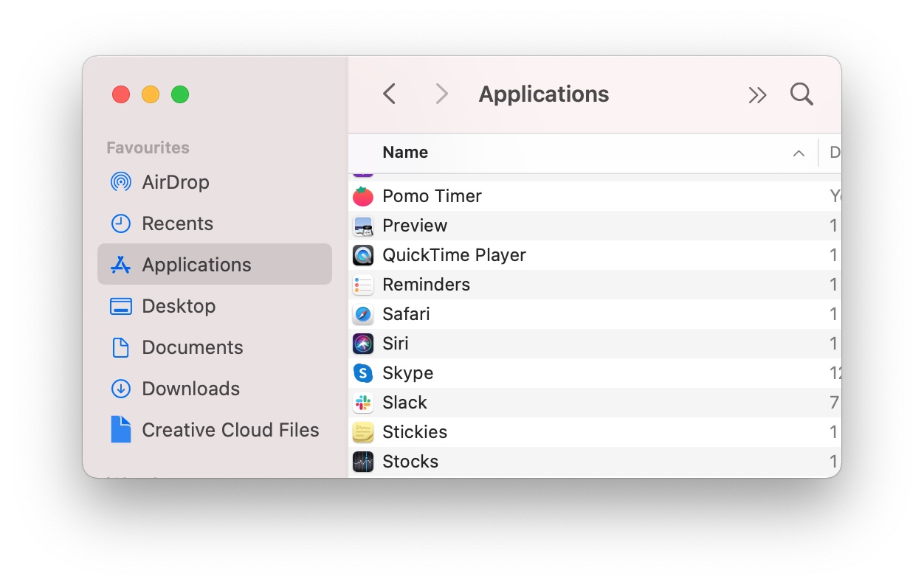
Task: Open Creative Cloud Files label in sidebar
Action: (x=230, y=430)
